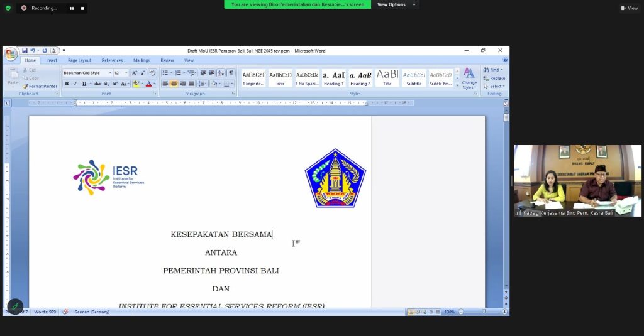
Task: Save the document via Quick Access toolbar
Action: [x=25, y=51]
